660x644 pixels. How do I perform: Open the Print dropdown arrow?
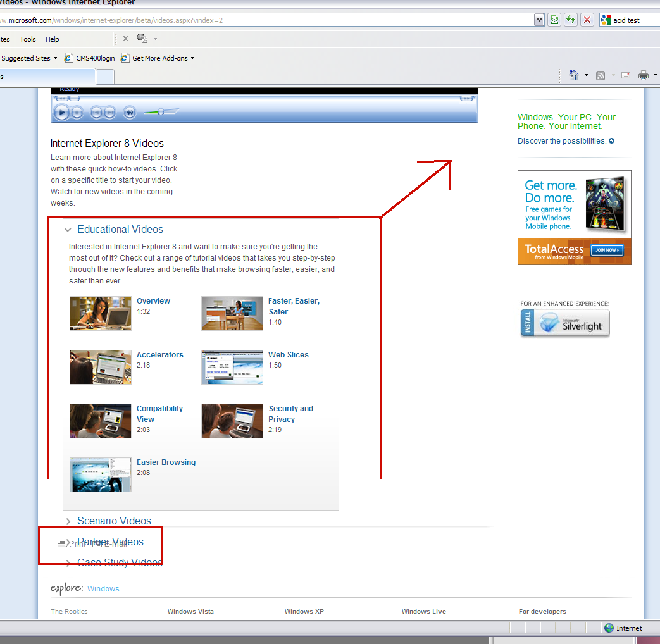[656, 75]
